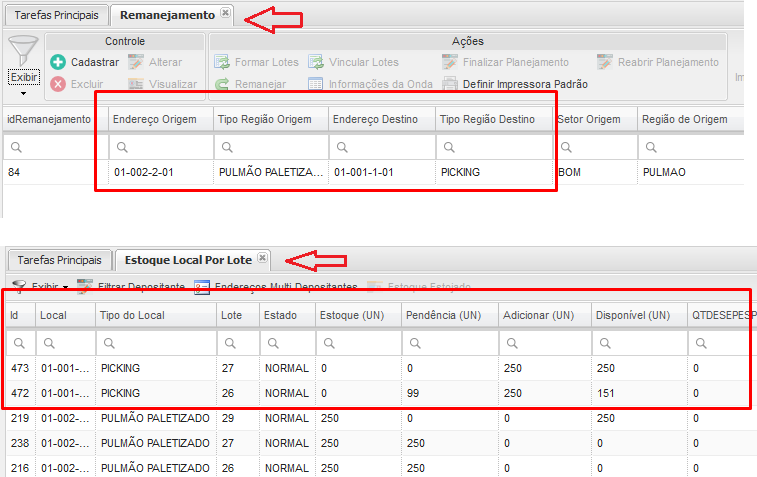Click the Alterar edit icon
Viewport: 757px width, 477px height.
pyautogui.click(x=136, y=62)
